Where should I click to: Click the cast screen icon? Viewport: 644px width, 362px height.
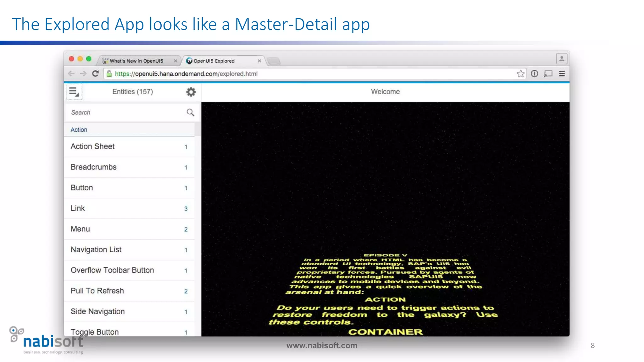548,74
